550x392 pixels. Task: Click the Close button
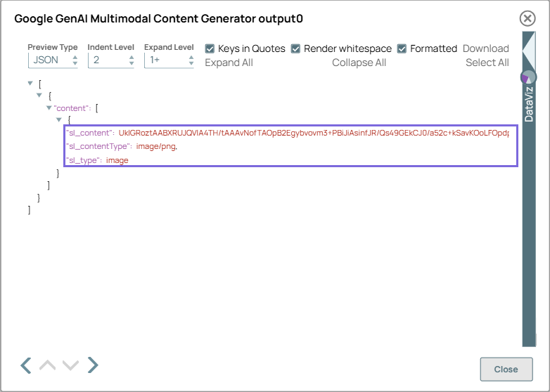point(506,370)
